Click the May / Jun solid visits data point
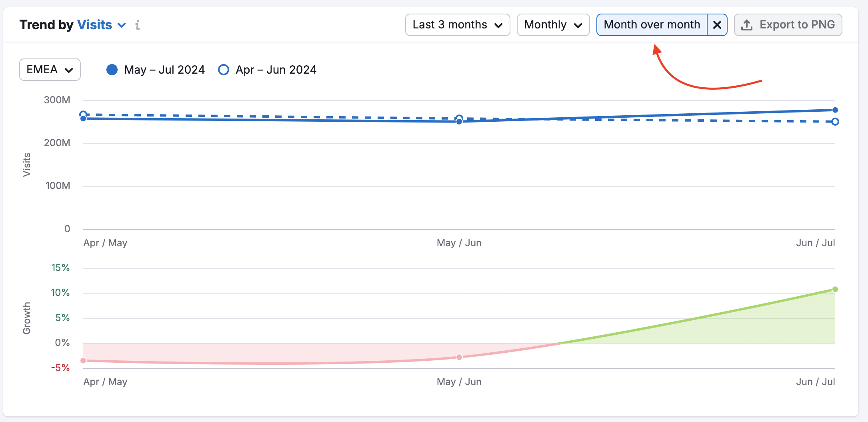The width and height of the screenshot is (868, 422). (x=459, y=122)
